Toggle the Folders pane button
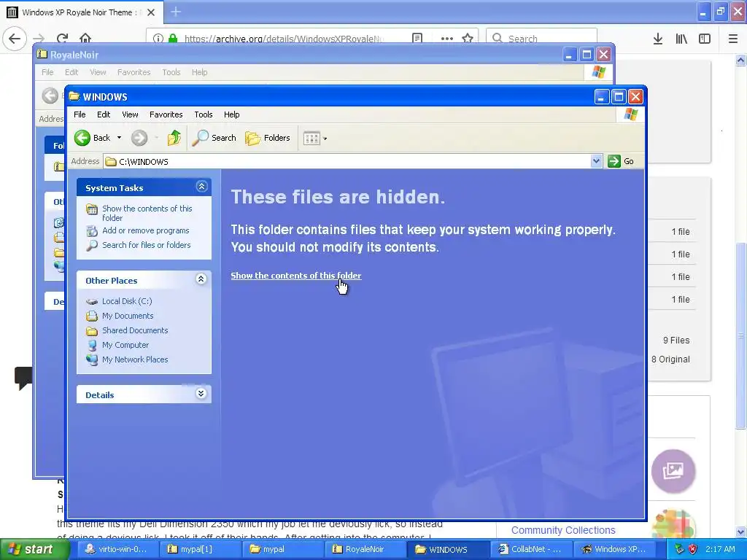The image size is (747, 560). coord(267,138)
